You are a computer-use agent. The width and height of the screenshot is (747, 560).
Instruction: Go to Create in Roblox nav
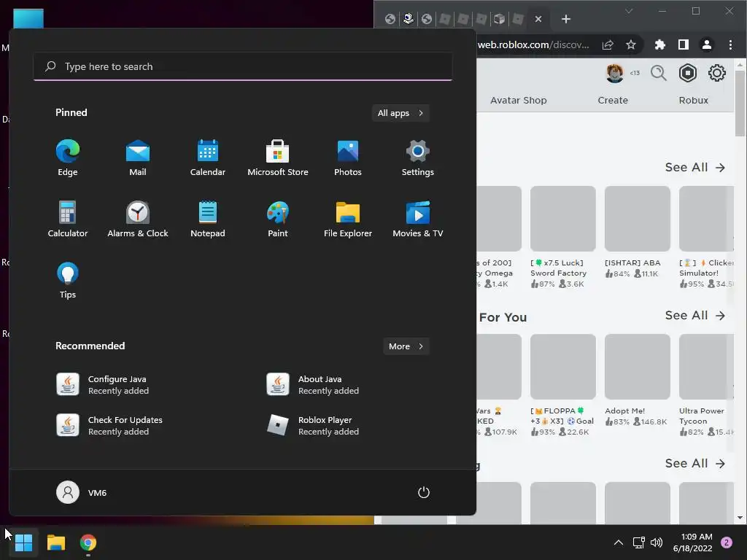coord(613,101)
